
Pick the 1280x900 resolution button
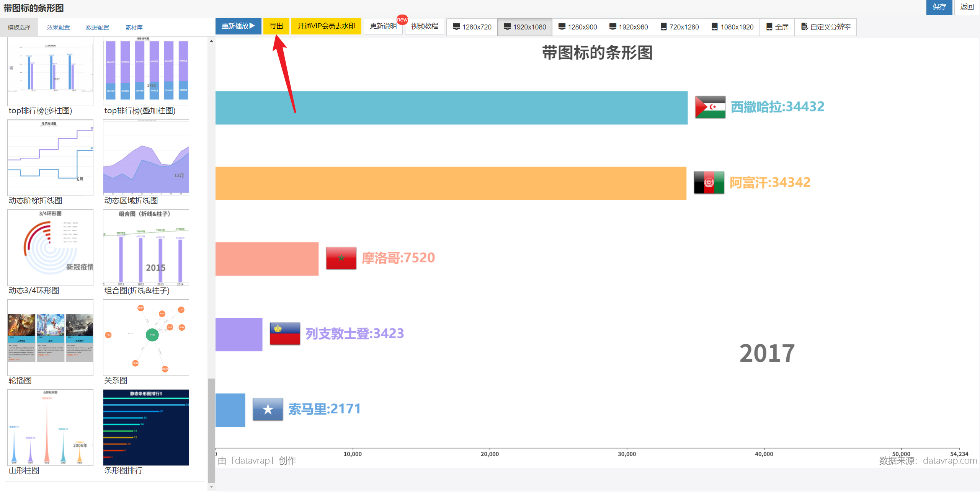(x=577, y=27)
